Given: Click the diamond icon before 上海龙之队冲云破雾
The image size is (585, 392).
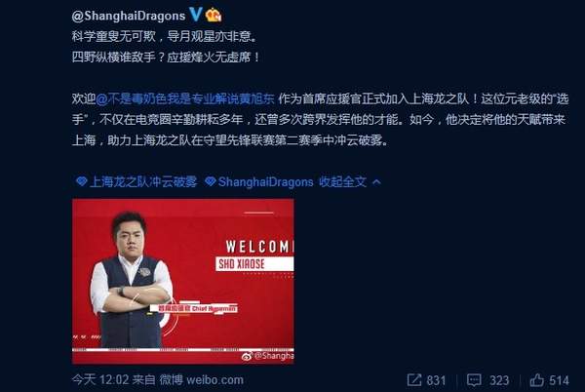Looking at the screenshot, I should click(81, 181).
